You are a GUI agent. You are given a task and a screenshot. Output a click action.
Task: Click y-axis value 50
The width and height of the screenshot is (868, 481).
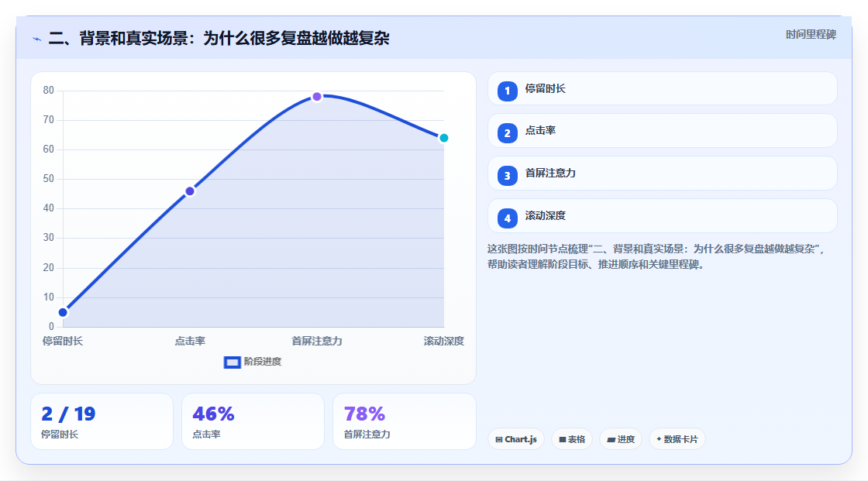[x=49, y=179]
